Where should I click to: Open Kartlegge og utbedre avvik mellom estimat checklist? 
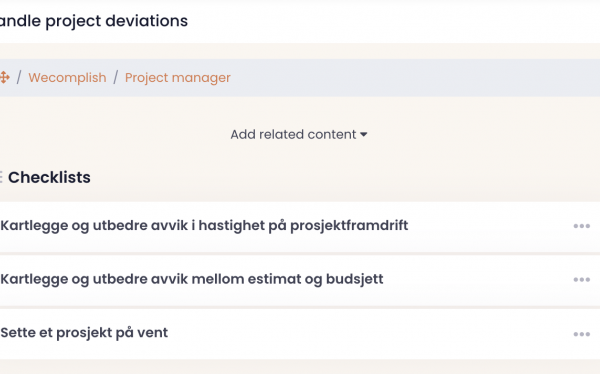(192, 279)
